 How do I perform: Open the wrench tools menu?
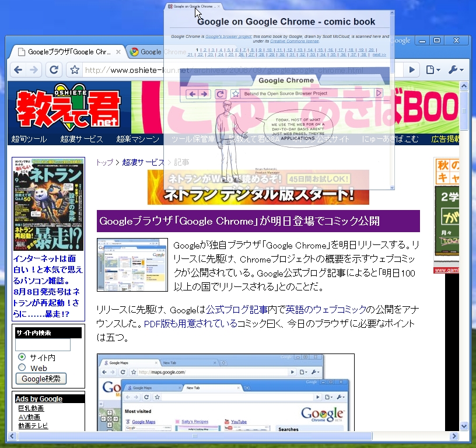pos(456,70)
